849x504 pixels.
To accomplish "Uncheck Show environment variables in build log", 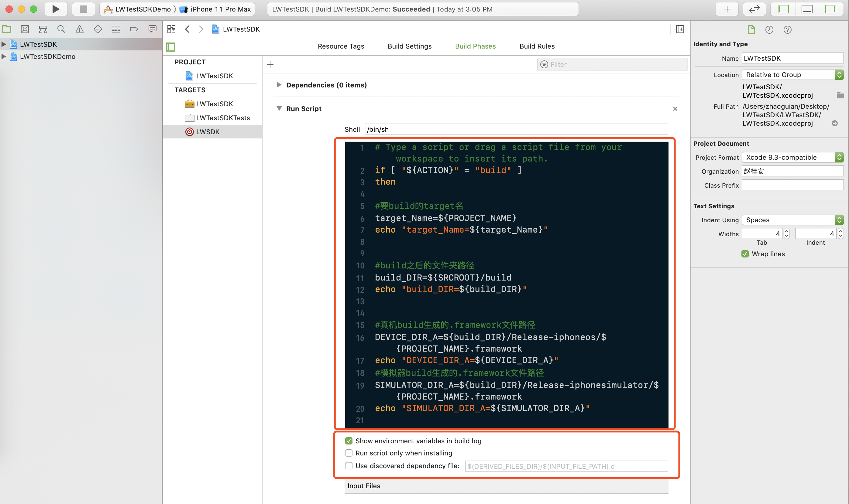I will coord(349,441).
